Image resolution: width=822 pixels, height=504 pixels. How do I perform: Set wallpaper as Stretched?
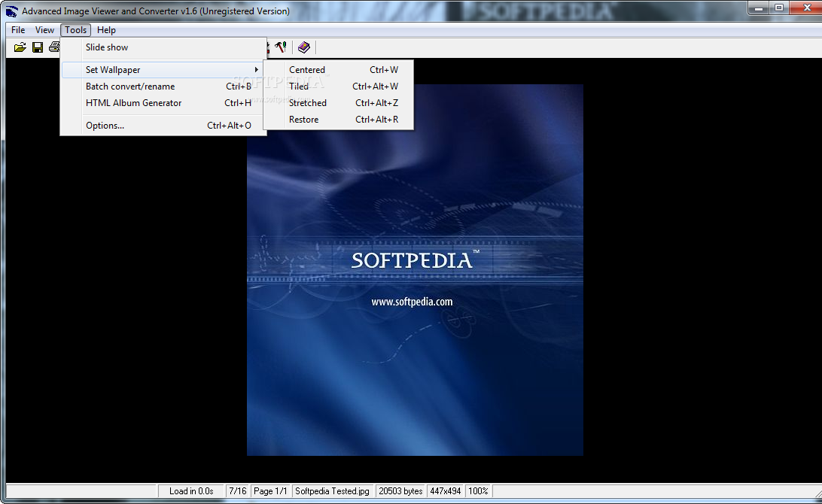click(338, 103)
